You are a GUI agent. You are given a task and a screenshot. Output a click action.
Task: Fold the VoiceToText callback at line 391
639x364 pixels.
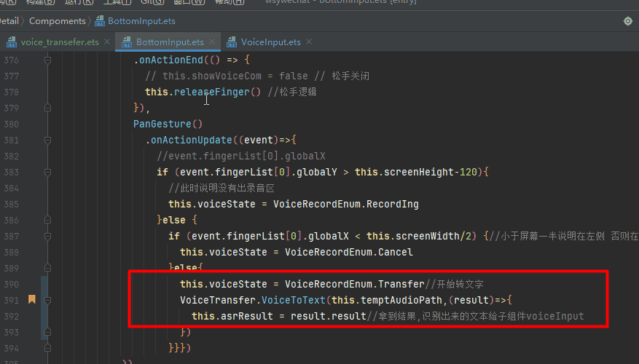[47, 300]
